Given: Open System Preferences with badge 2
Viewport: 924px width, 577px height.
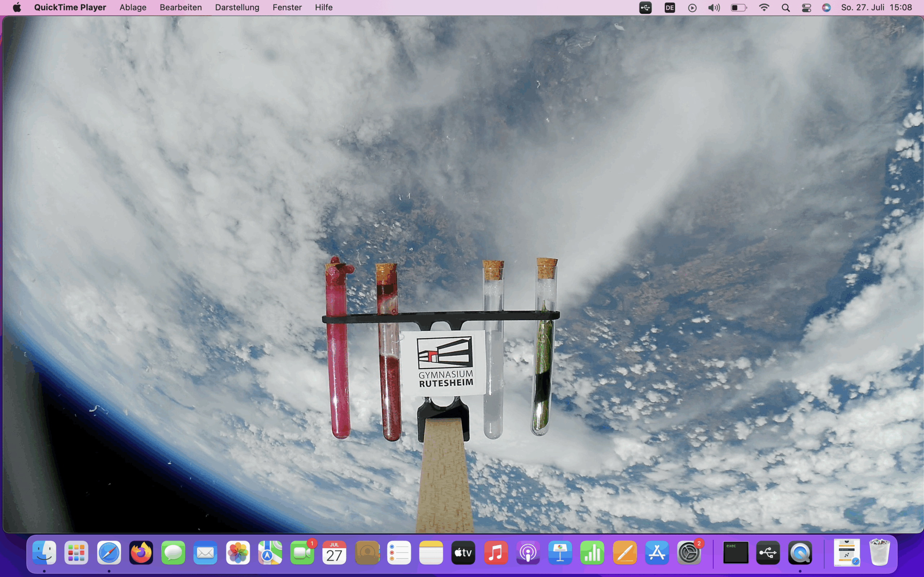Looking at the screenshot, I should (689, 552).
